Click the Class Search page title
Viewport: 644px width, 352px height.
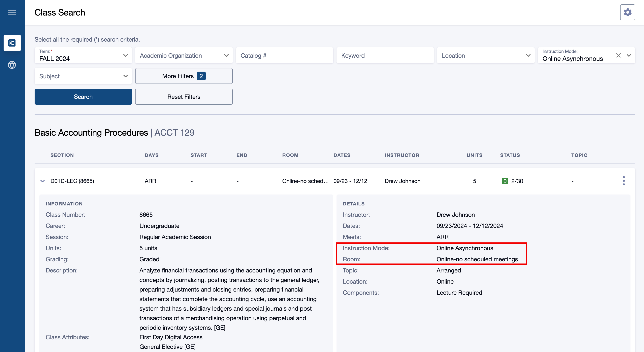[x=60, y=12]
